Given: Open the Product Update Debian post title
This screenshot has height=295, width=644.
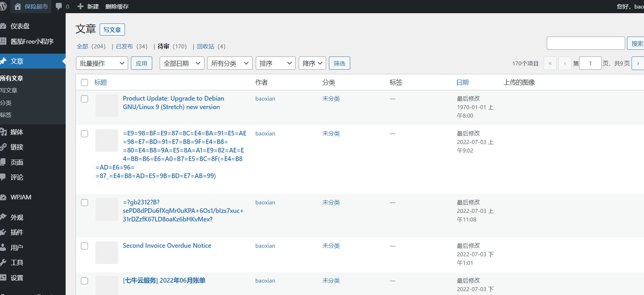Looking at the screenshot, I should click(x=174, y=103).
